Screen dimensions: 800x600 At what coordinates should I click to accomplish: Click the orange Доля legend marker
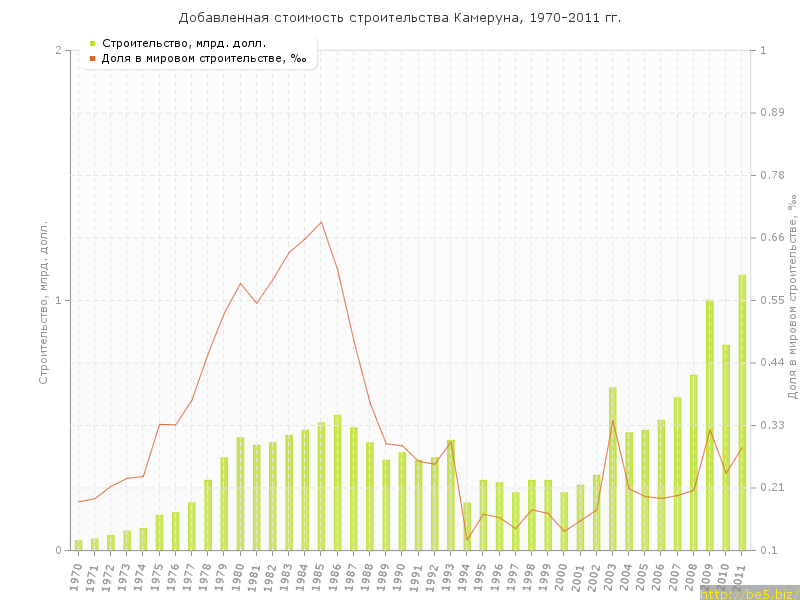tap(92, 58)
